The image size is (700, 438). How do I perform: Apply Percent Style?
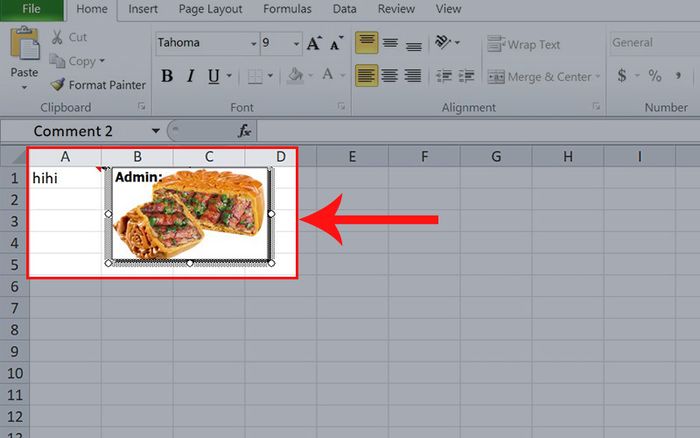[x=654, y=75]
